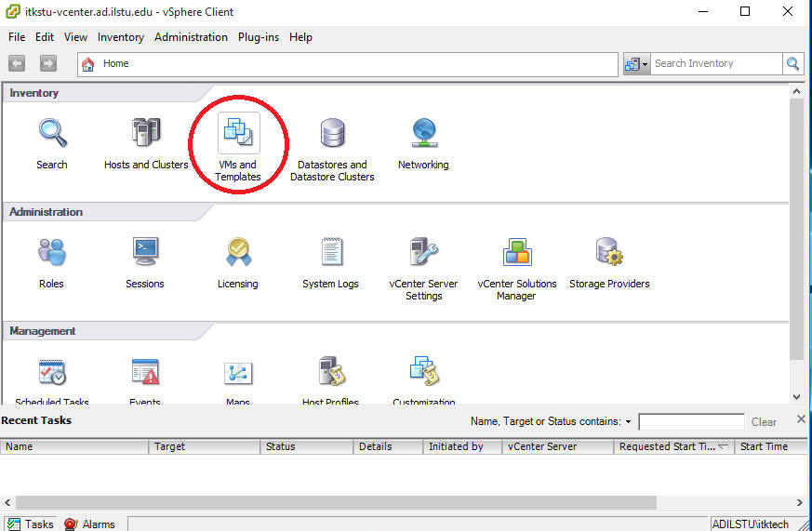Viewport: 812px width, 531px height.
Task: Click the Clear filter button
Action: 764,422
